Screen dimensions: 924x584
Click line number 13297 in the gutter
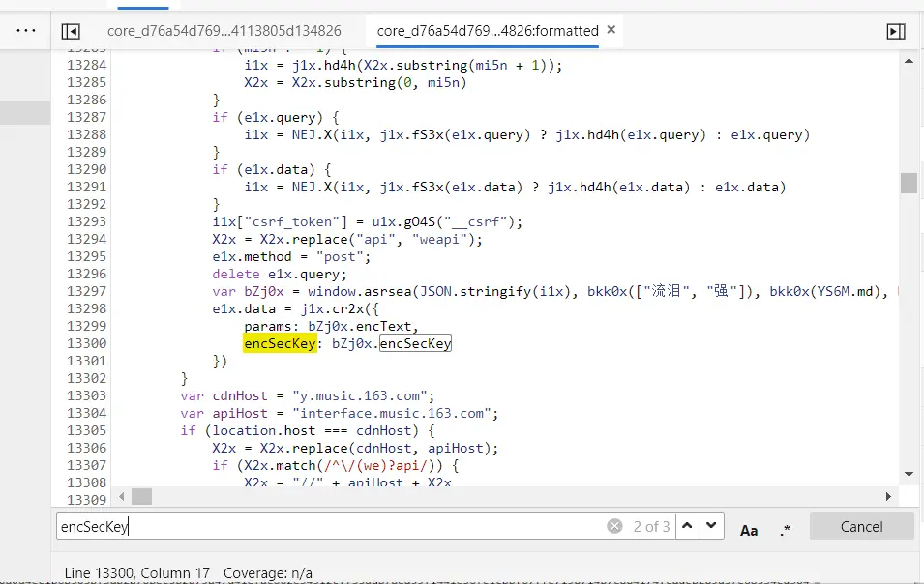click(86, 291)
